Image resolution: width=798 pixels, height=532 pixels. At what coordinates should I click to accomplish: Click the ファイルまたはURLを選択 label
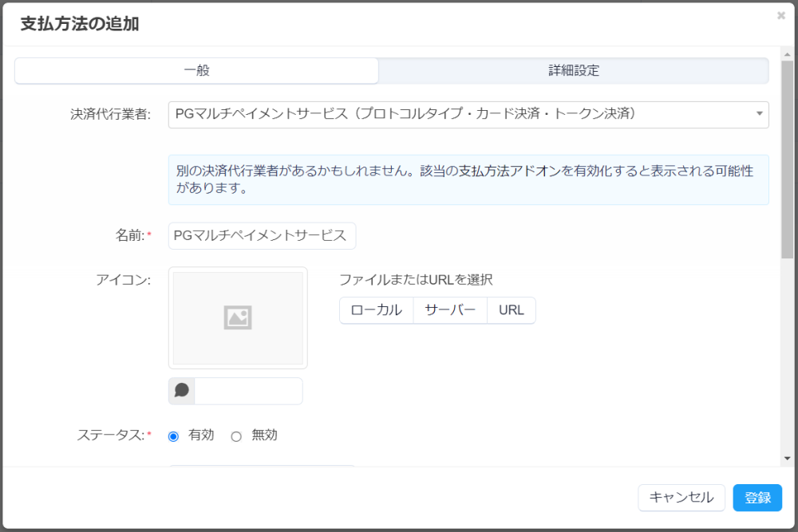point(416,280)
